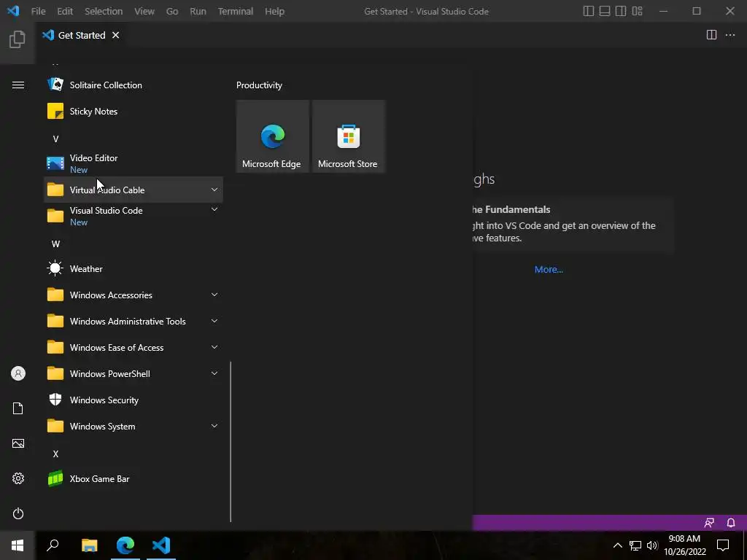Click feedback icon in status bar
747x560 pixels.
pyautogui.click(x=709, y=523)
